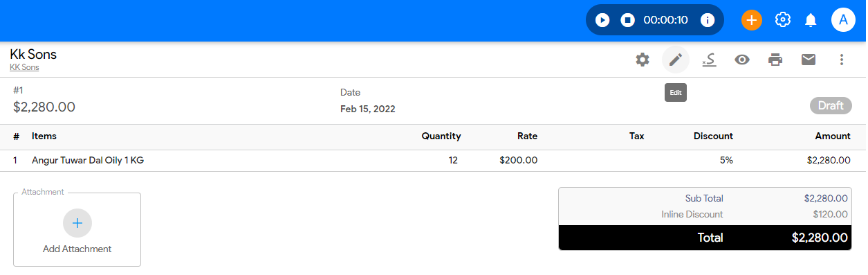The height and width of the screenshot is (275, 868).
Task: Open the signature icon
Action: coord(708,60)
